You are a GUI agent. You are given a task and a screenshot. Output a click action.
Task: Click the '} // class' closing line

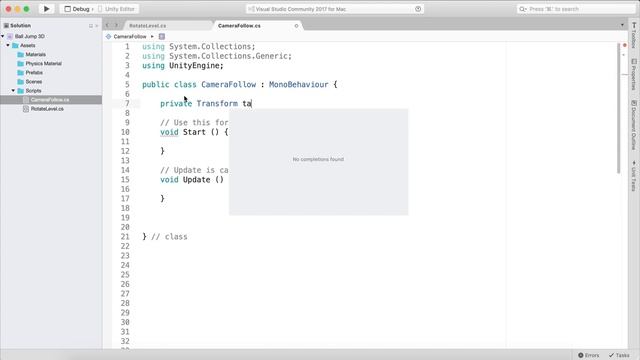pyautogui.click(x=165, y=237)
